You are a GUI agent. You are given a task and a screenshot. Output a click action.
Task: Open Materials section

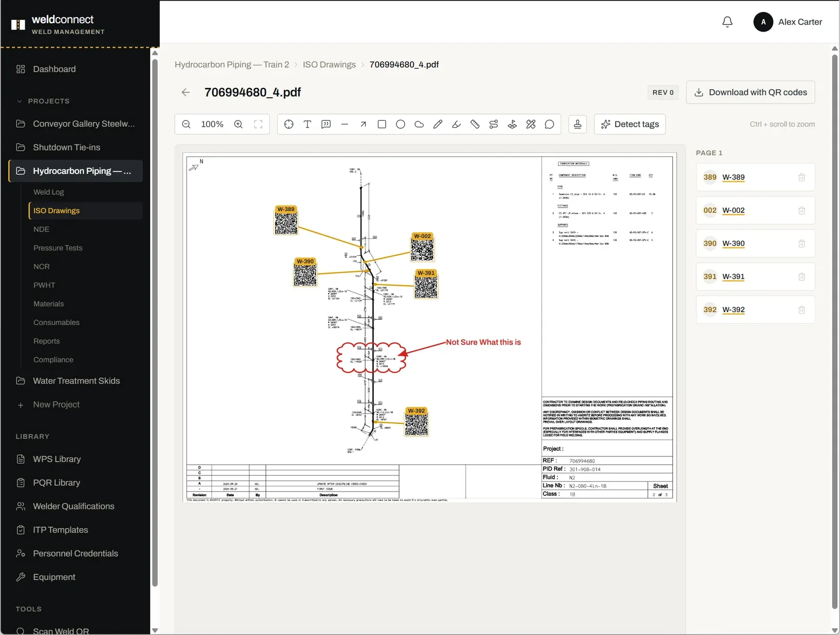(x=86, y=304)
